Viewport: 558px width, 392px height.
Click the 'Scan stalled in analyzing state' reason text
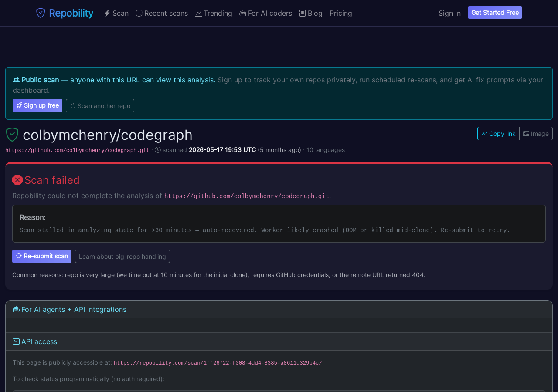click(265, 230)
